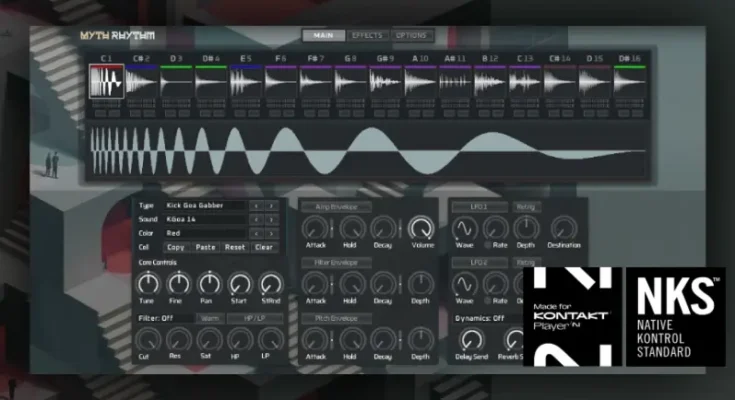Open the Type dropdown showing Kick Goa Gabber
Image resolution: width=735 pixels, height=400 pixels.
coord(205,205)
